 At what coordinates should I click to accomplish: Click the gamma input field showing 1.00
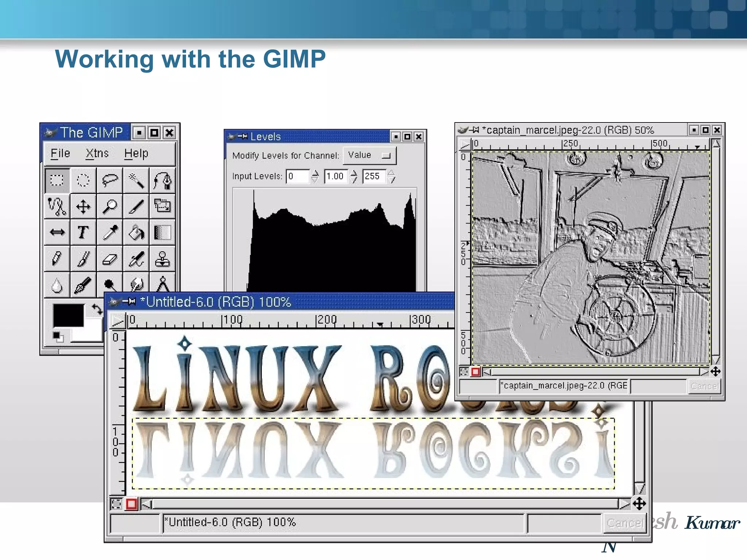coord(336,176)
